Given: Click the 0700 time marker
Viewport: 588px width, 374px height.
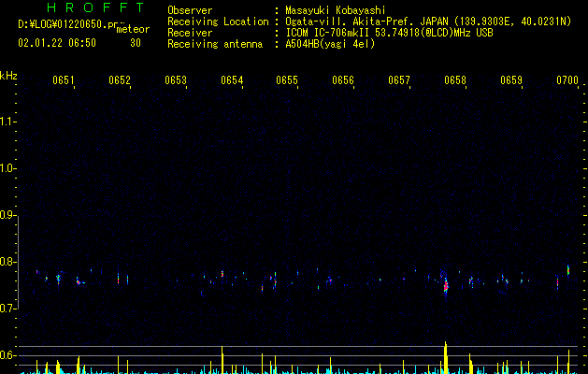Looking at the screenshot, I should [x=567, y=80].
